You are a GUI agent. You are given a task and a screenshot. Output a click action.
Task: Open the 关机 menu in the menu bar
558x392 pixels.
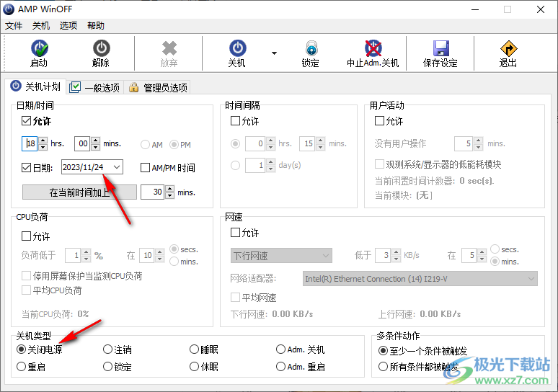41,26
